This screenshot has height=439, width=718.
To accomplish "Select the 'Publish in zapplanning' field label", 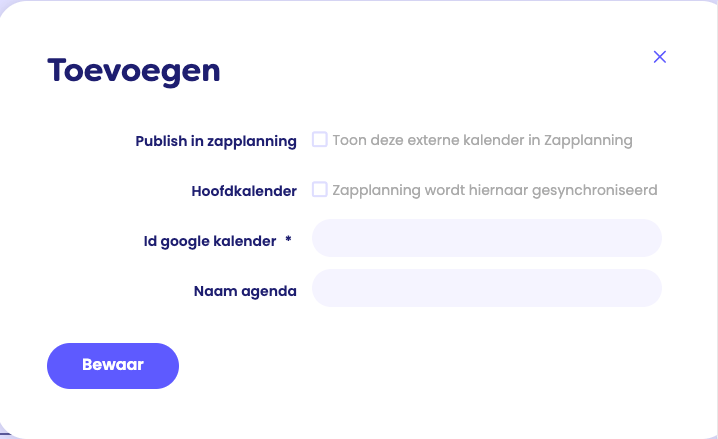I will pyautogui.click(x=216, y=141).
